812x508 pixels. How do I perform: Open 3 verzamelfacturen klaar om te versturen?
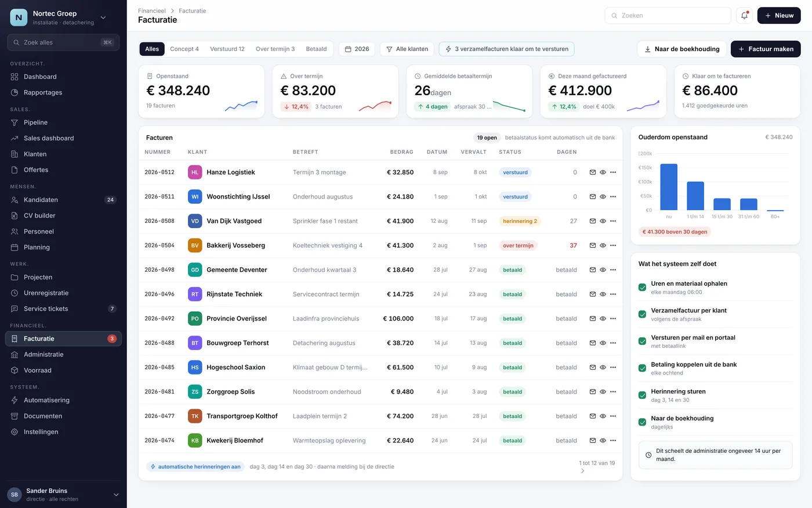click(506, 49)
